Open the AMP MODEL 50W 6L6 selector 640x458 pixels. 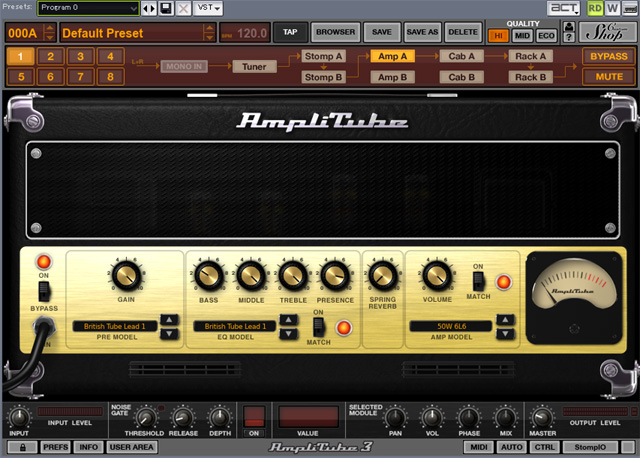(451, 326)
